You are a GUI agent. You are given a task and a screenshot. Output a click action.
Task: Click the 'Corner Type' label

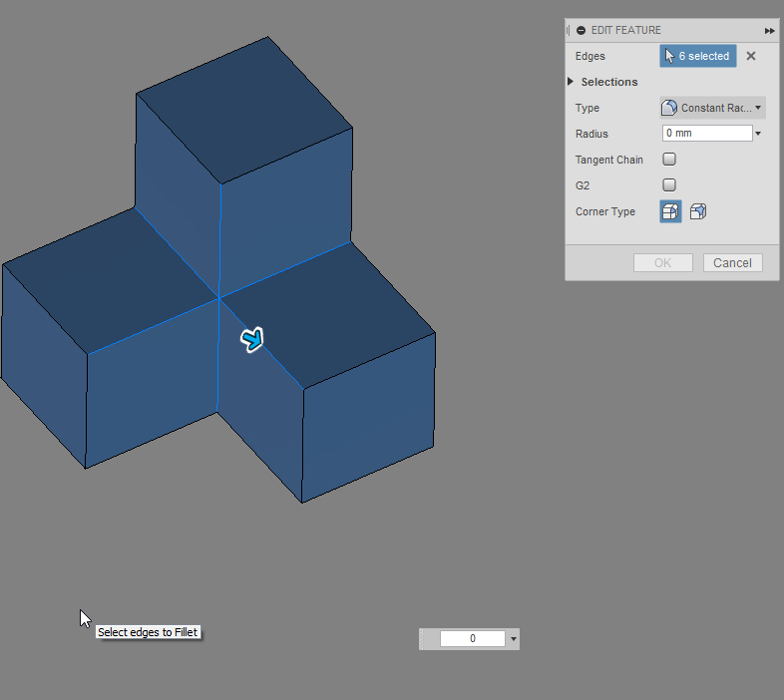tap(605, 211)
